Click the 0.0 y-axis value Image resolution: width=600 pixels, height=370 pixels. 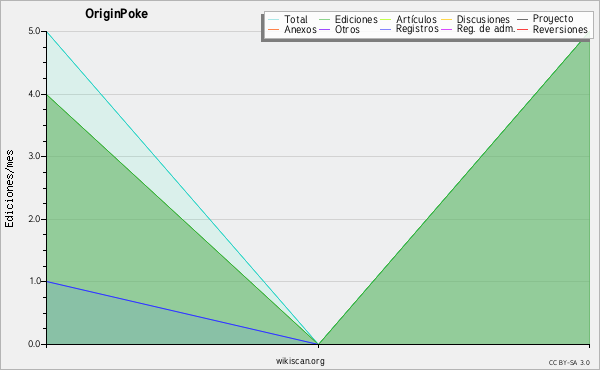(x=34, y=344)
